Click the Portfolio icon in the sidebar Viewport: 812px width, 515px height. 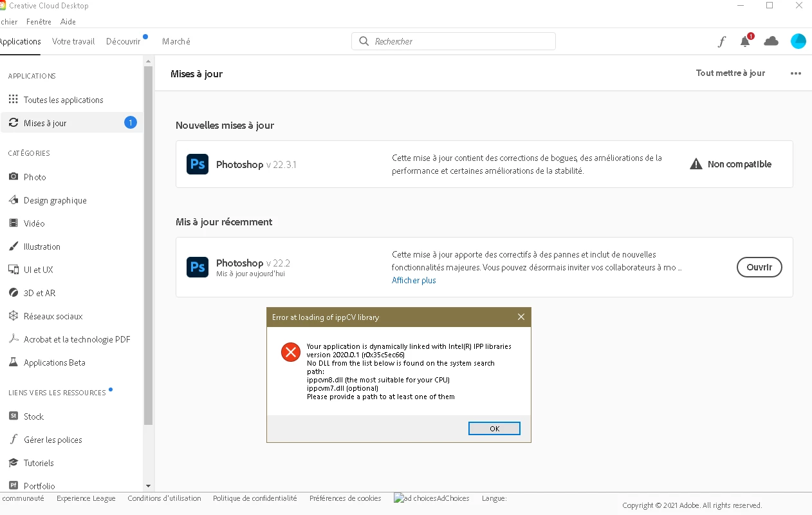point(13,485)
